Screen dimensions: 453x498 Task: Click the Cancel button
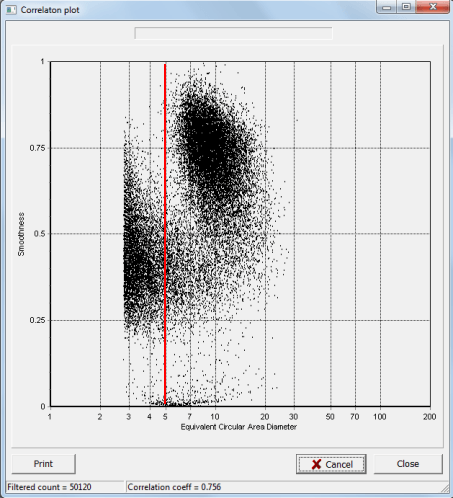331,464
